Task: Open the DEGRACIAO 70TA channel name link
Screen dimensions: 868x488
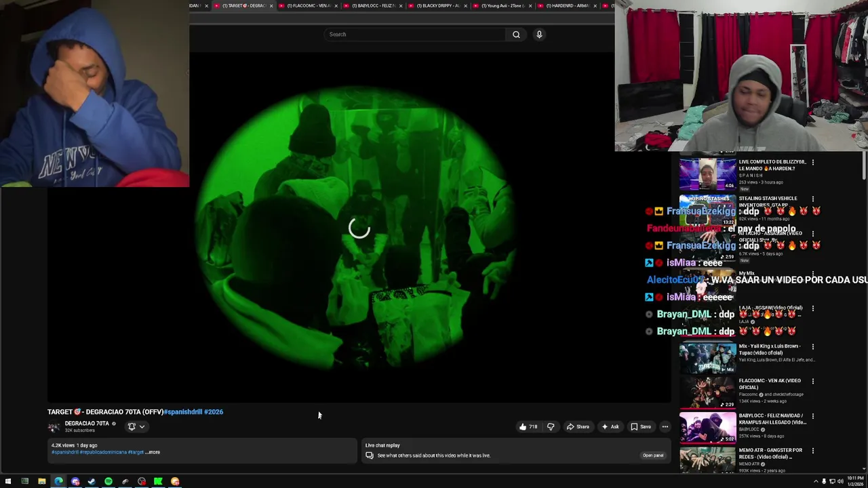Action: point(87,424)
